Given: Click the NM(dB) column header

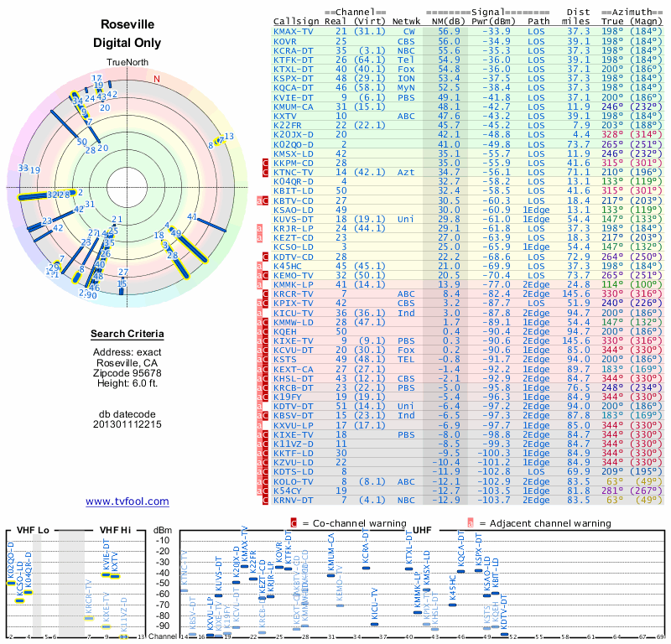Looking at the screenshot, I should point(445,21).
